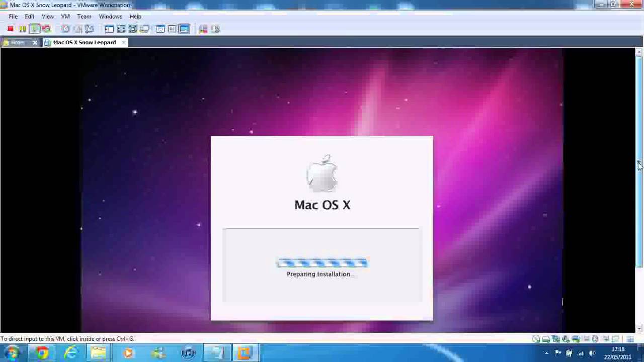Click the network signal tray icon
Image resolution: width=644 pixels, height=362 pixels.
[x=581, y=353]
